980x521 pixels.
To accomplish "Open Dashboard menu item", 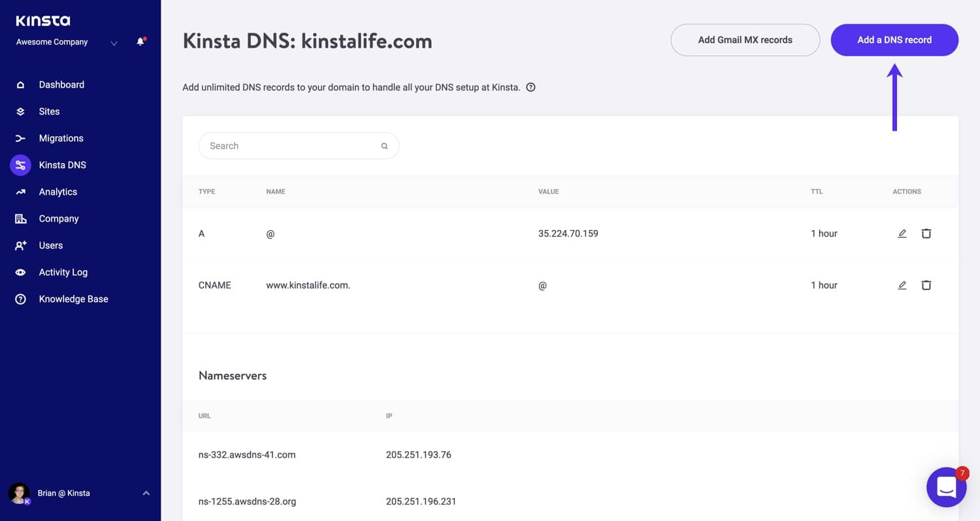I will click(61, 84).
